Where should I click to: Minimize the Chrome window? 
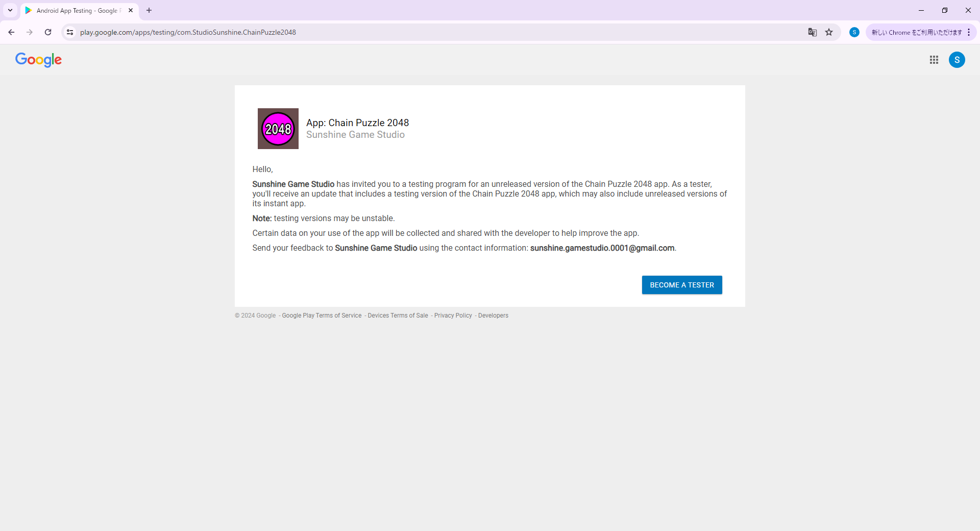pos(921,10)
